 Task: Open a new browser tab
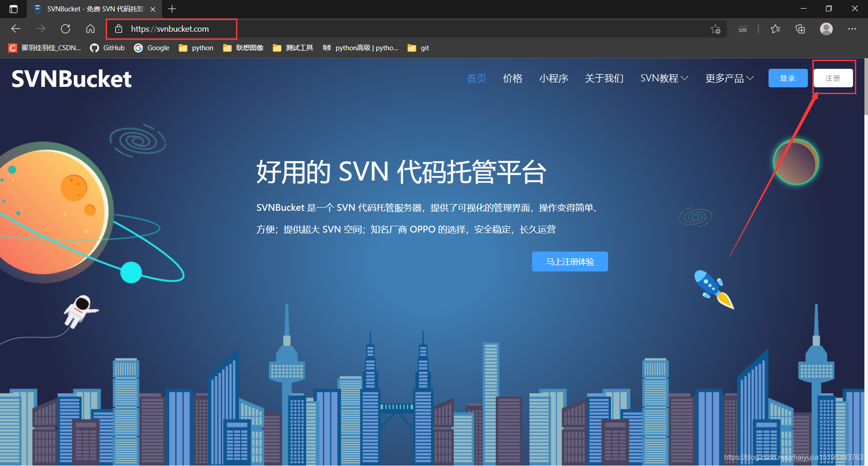[172, 9]
